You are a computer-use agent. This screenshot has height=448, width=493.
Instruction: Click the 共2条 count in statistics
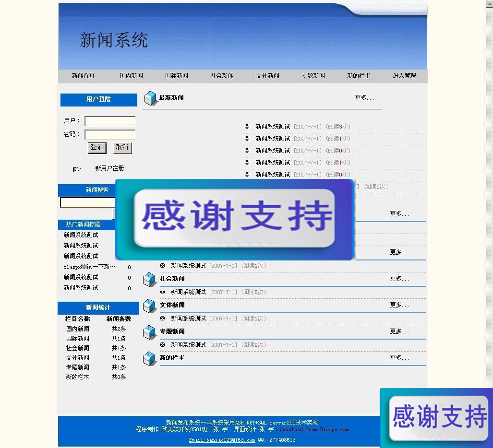pyautogui.click(x=119, y=329)
